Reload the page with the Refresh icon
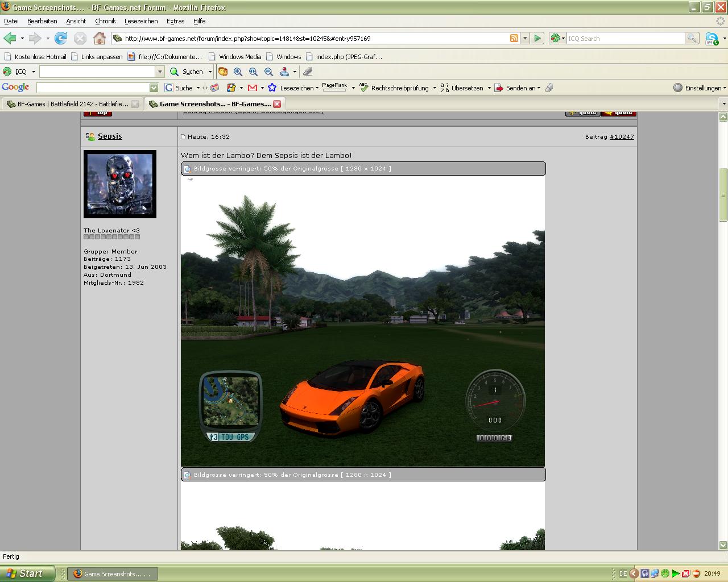 point(61,38)
